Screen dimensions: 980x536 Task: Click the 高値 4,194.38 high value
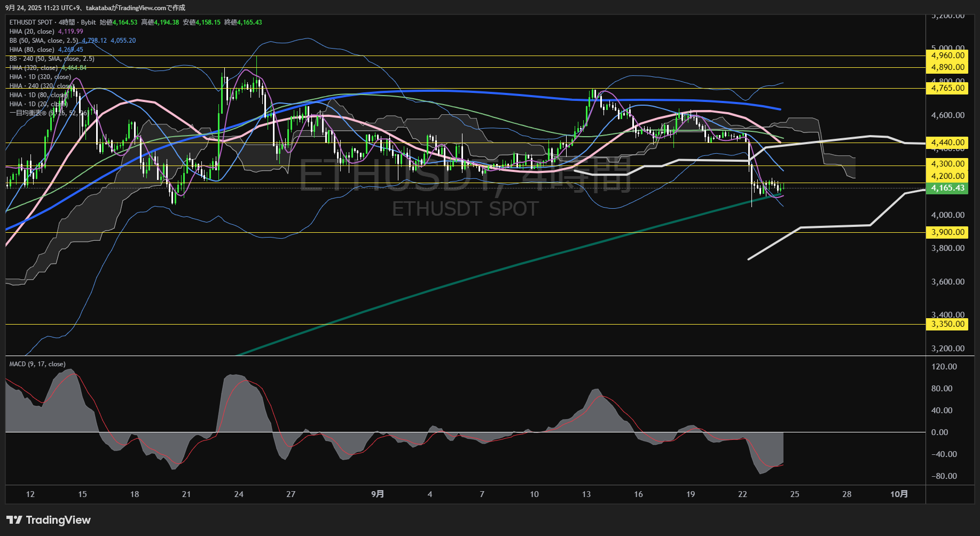point(160,22)
